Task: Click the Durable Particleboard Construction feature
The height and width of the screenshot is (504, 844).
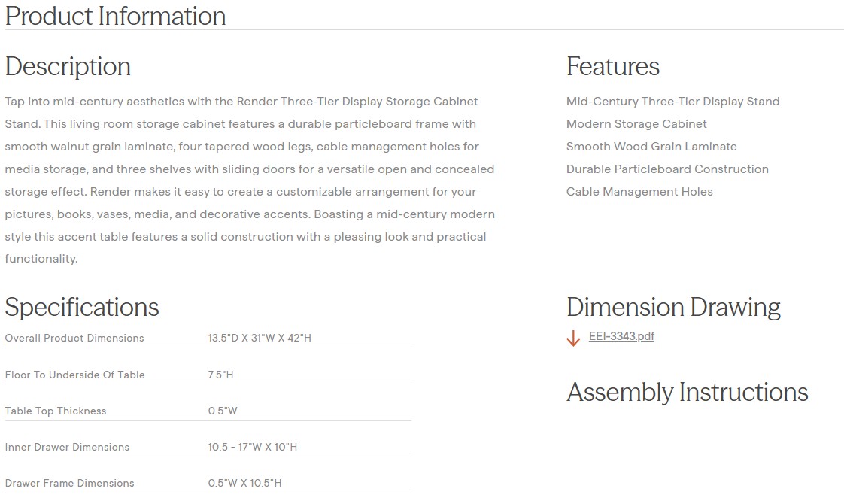Action: pos(667,169)
